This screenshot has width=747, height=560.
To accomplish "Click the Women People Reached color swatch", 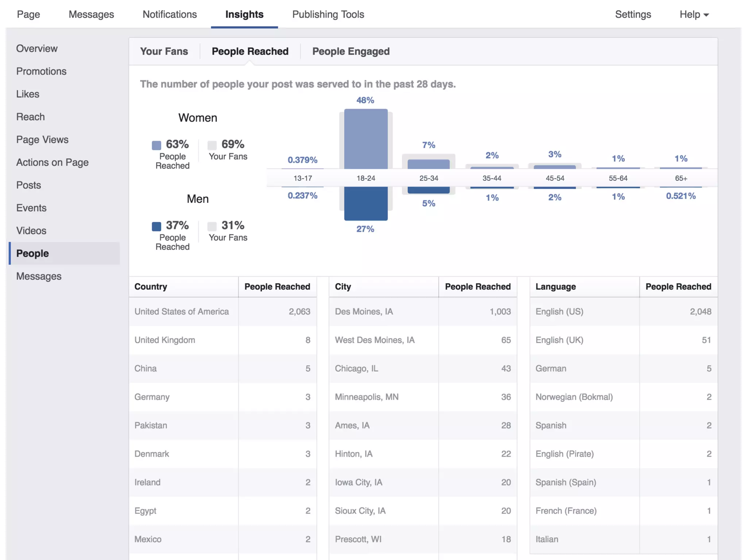I will 156,145.
